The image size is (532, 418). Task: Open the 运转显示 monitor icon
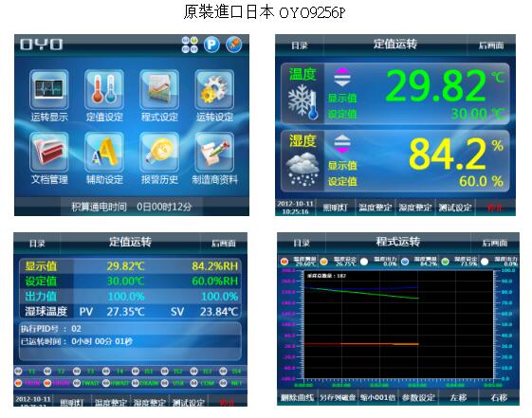coord(49,89)
